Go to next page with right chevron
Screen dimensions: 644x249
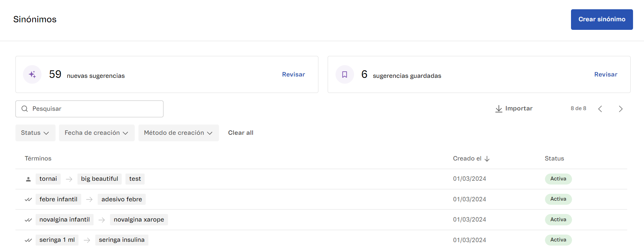click(x=621, y=109)
